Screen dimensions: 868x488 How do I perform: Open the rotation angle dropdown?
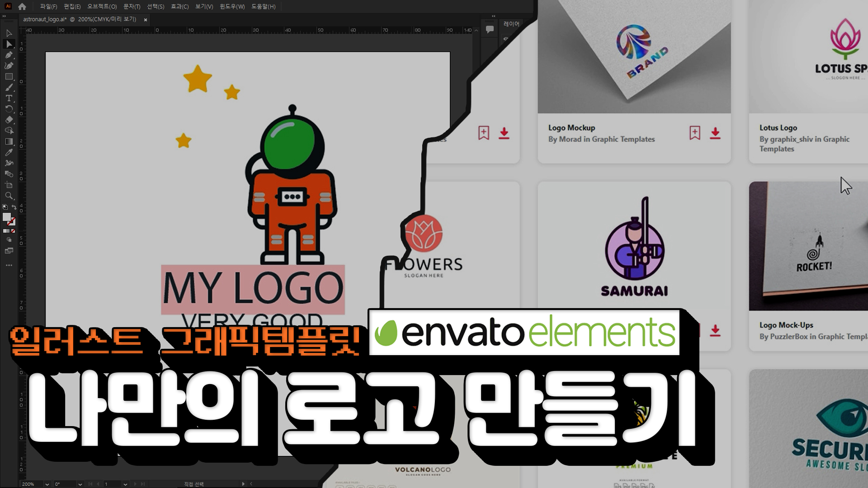[x=80, y=484]
